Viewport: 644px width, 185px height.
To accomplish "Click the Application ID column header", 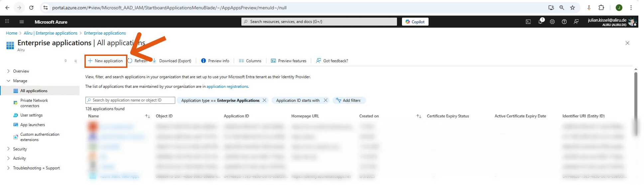I will (x=236, y=116).
